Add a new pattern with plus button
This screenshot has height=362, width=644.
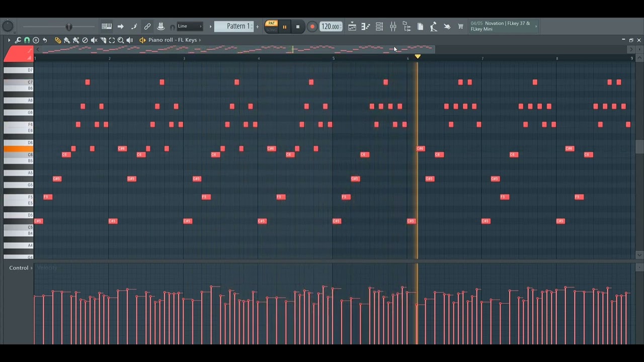coord(257,27)
